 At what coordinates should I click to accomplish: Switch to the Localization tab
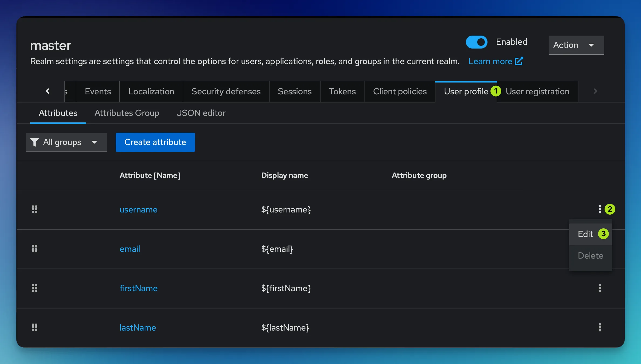(x=151, y=91)
